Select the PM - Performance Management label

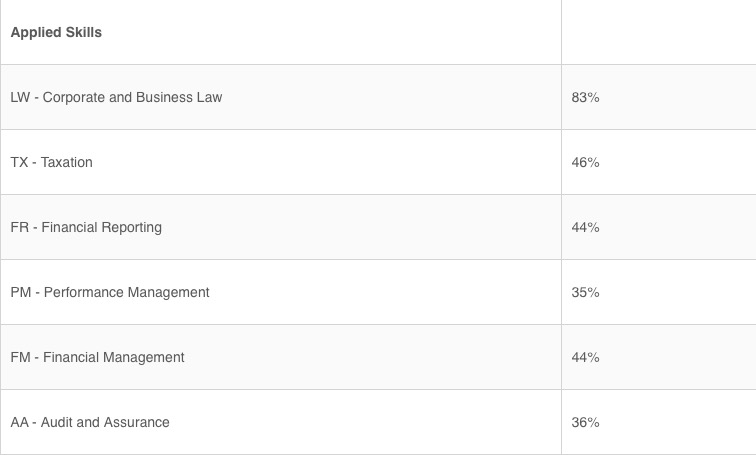(110, 292)
